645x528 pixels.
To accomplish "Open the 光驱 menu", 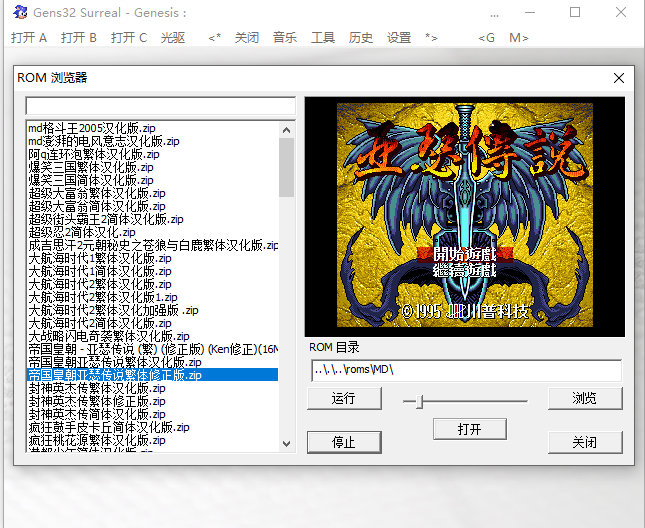I will (x=173, y=38).
